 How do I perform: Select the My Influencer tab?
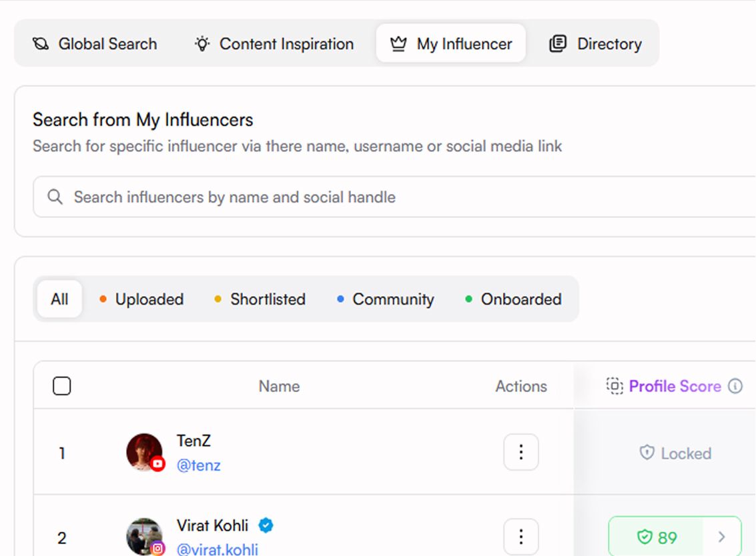[451, 43]
